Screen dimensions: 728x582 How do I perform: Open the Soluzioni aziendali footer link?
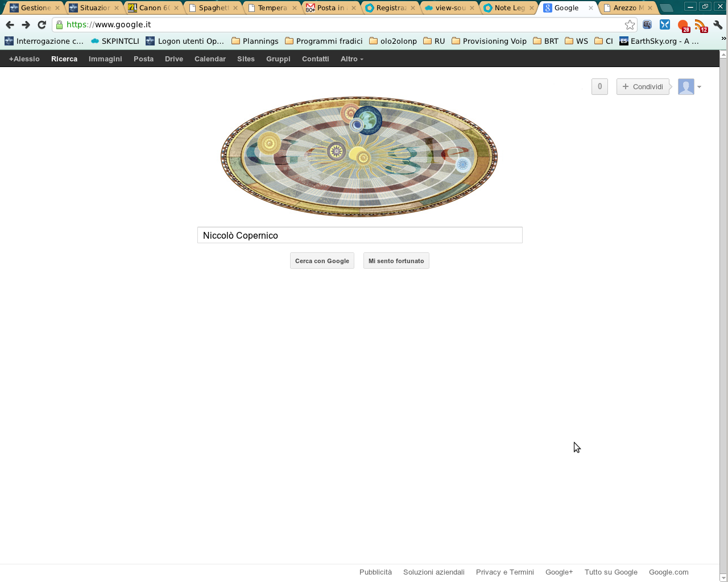click(x=434, y=572)
